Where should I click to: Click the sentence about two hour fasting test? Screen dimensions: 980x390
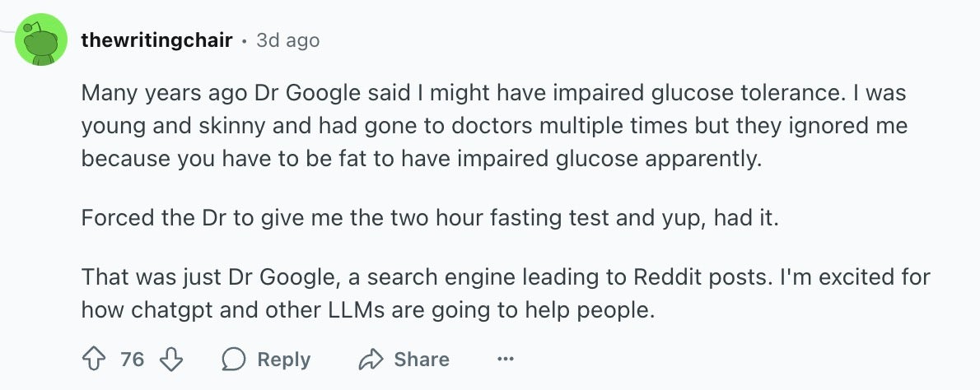point(430,218)
